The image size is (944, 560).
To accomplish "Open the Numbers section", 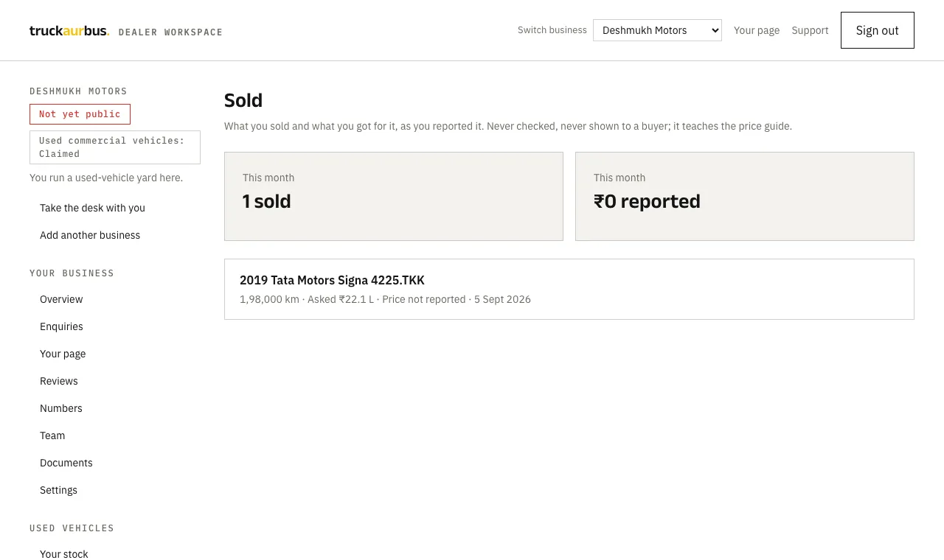I will 61,408.
